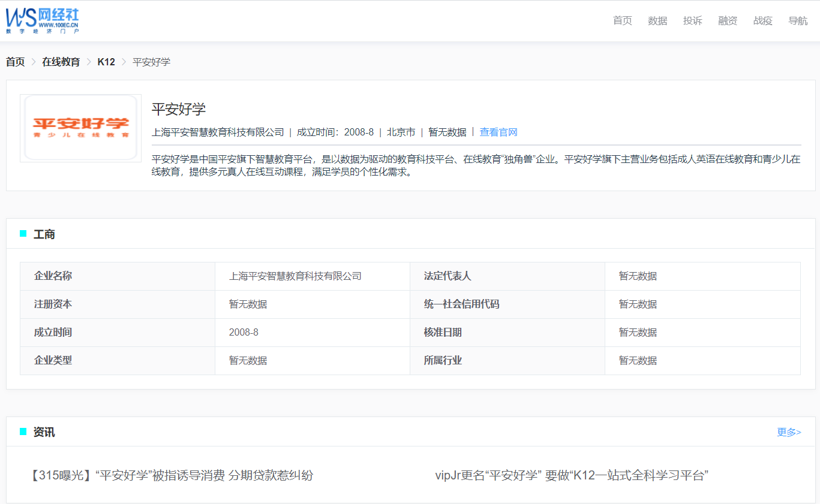Open the vipJr更名平安好学 news article
The image size is (820, 504).
(x=572, y=476)
